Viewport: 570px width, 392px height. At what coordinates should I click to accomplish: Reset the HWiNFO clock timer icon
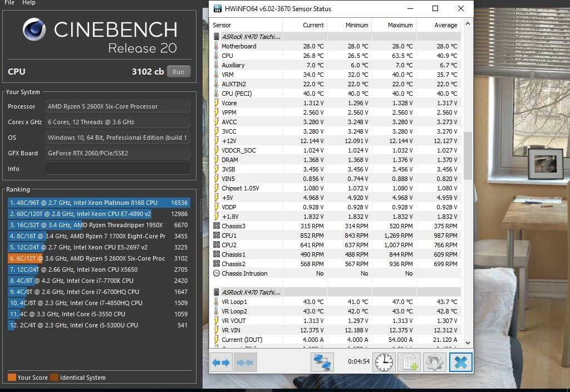384,362
